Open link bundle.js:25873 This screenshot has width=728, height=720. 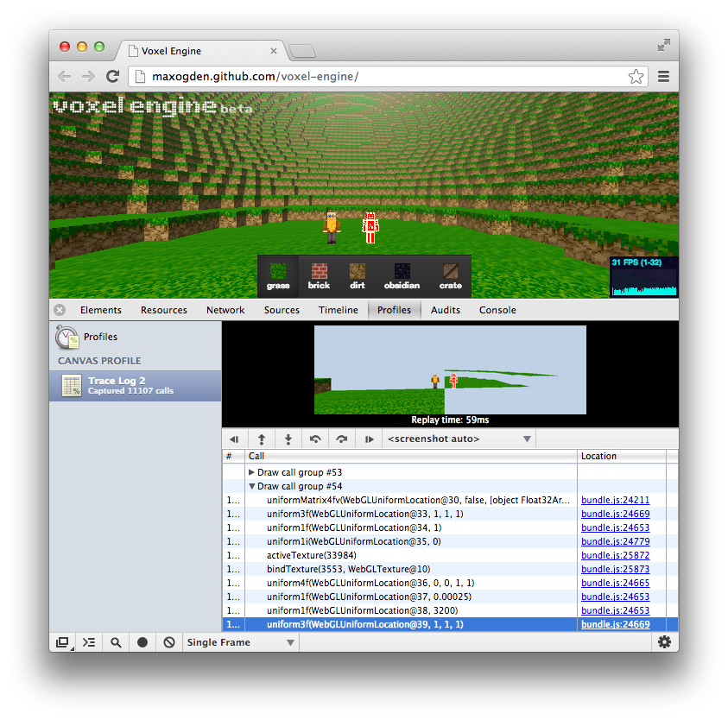pyautogui.click(x=615, y=569)
